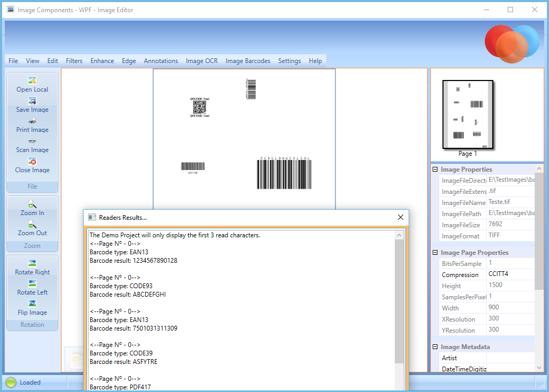549x392 pixels.
Task: Click the ImageFilePath property label
Action: 462,214
